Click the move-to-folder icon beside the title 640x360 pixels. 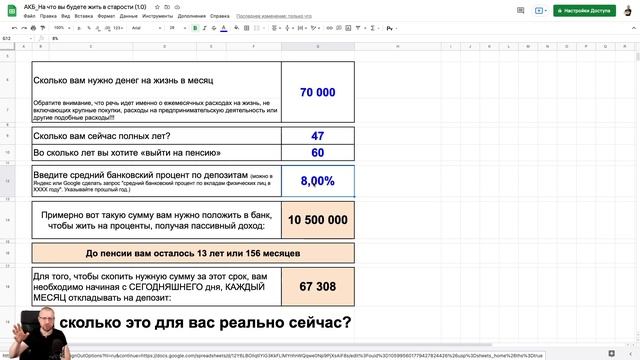pos(167,7)
